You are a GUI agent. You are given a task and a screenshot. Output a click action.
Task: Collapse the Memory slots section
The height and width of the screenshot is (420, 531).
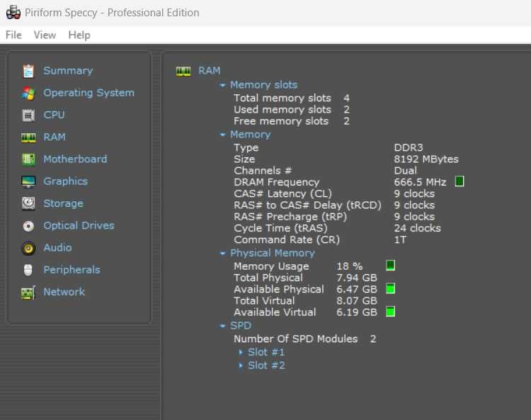click(x=223, y=85)
